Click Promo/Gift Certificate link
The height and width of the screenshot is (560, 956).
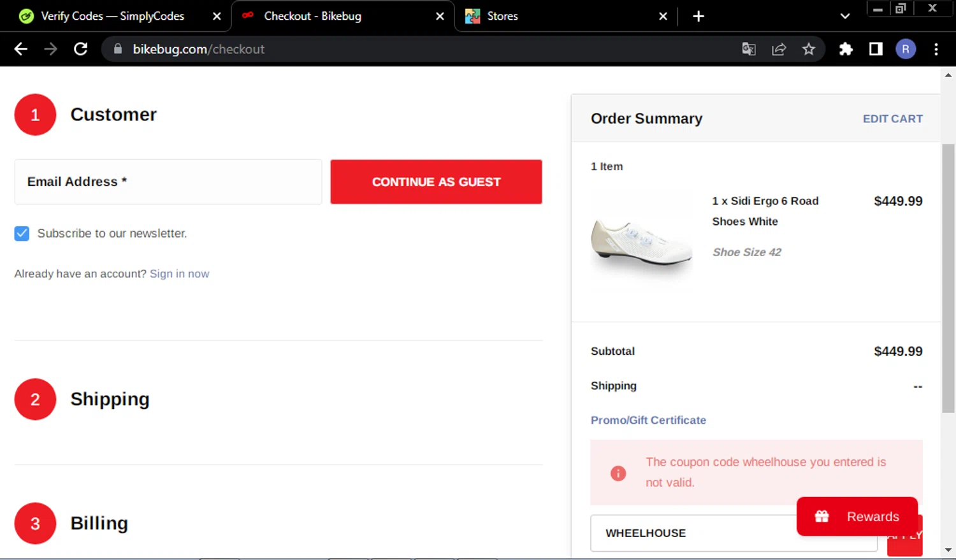point(648,420)
